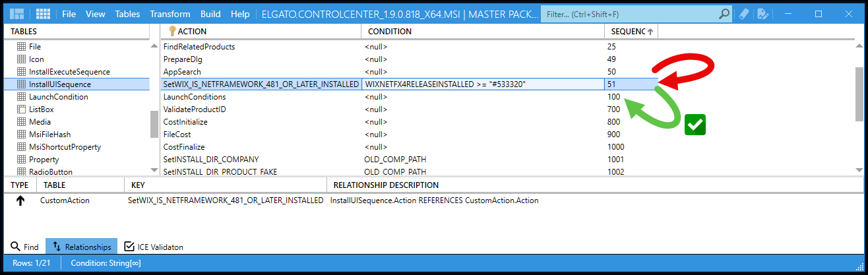Image resolution: width=868 pixels, height=275 pixels.
Task: Click the up arrow relationship type icon
Action: 20,200
